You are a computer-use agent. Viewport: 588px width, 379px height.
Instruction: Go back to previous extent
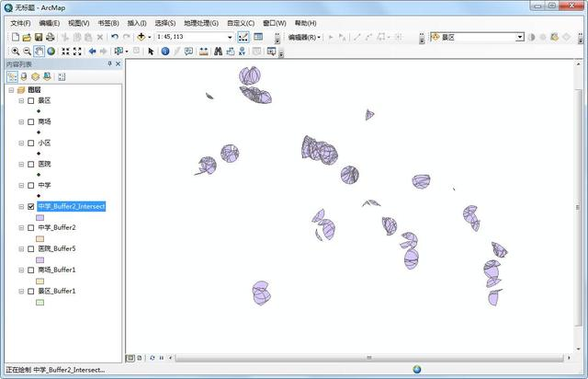point(92,52)
